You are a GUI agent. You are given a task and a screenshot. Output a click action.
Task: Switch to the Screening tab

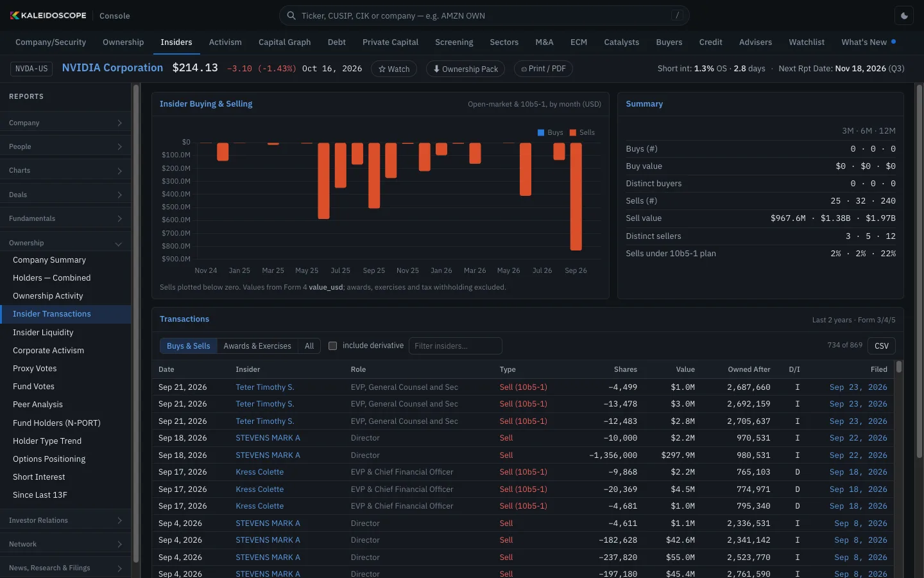pos(454,42)
